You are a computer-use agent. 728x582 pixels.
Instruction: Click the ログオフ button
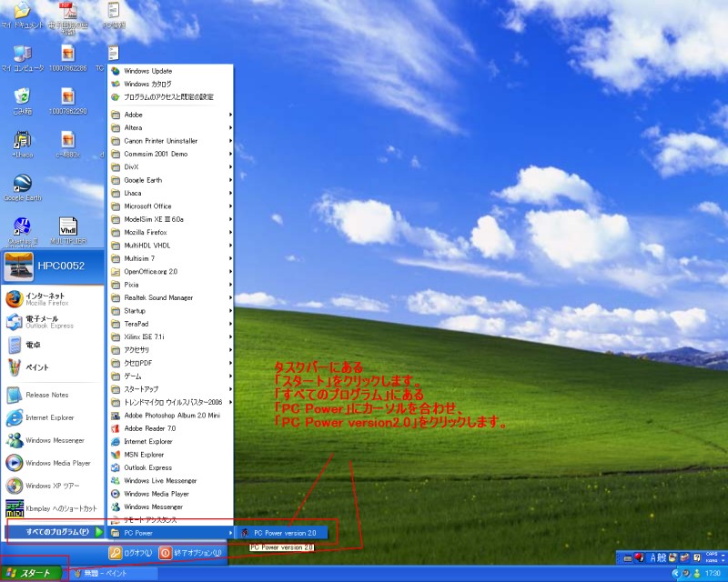(x=130, y=553)
